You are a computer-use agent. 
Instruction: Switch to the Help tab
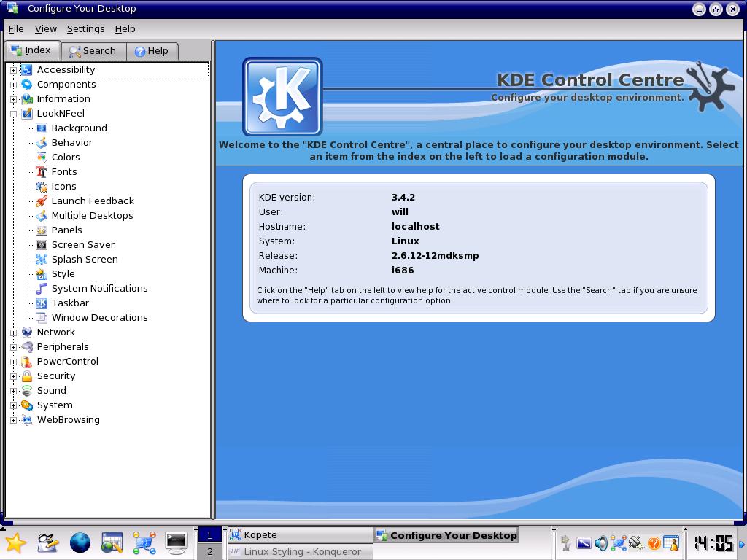click(x=152, y=51)
